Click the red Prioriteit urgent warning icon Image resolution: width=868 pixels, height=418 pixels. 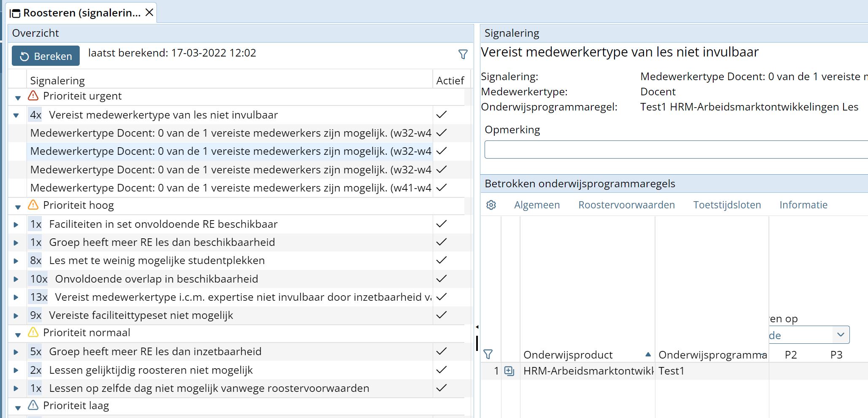tap(33, 96)
